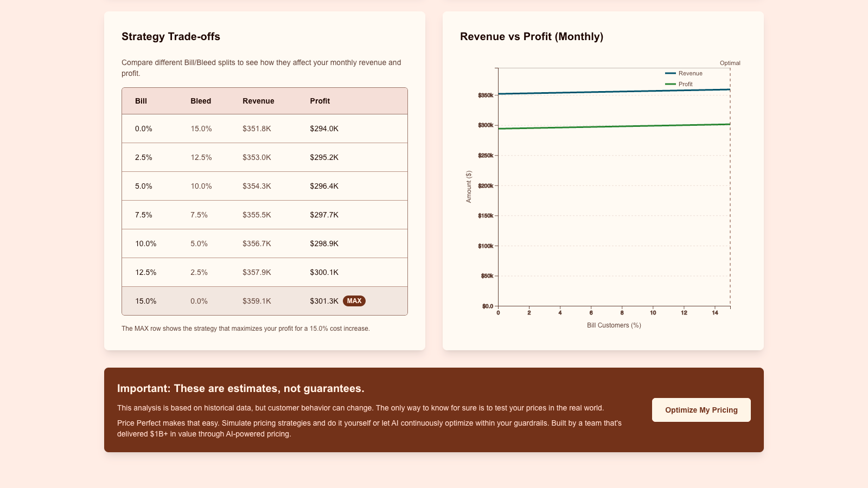
Task: Click the Bleed column header
Action: (201, 101)
